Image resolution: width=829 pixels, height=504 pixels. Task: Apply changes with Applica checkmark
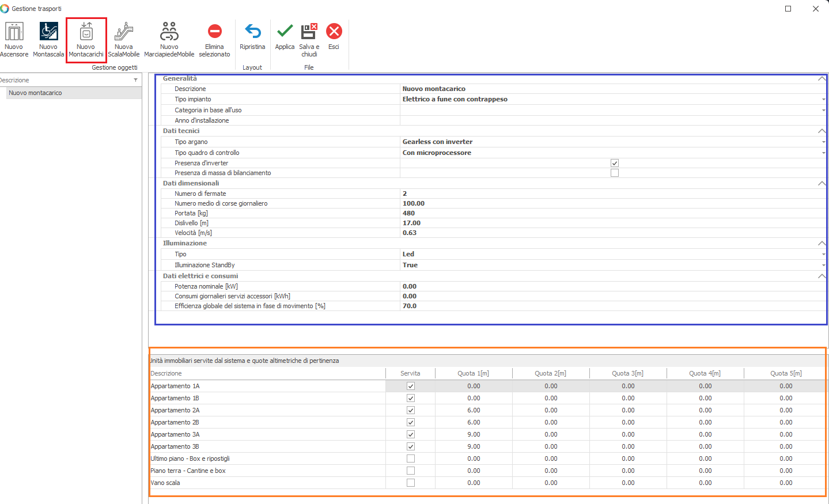pyautogui.click(x=285, y=32)
